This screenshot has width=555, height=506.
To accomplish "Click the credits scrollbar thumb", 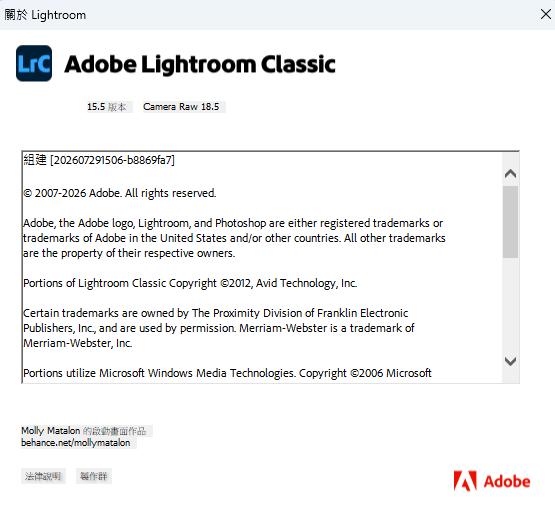I will pos(510,222).
